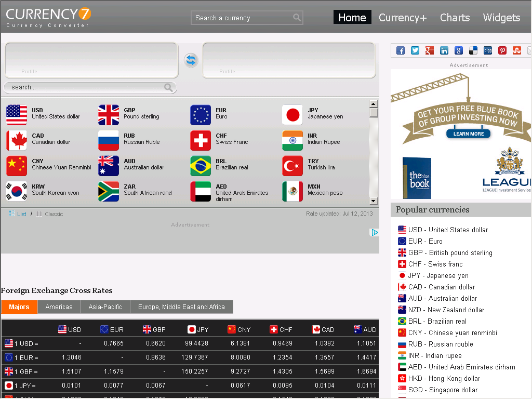532x399 pixels.
Task: Select the South African rand flag tile
Action: 109,191
